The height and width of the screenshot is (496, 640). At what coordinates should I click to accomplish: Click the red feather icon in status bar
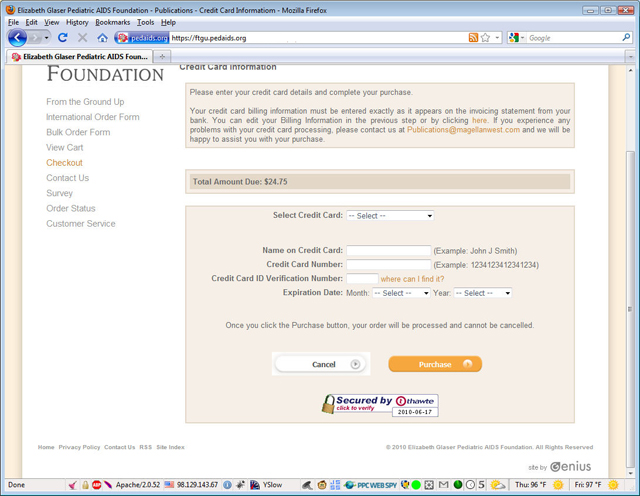108,485
